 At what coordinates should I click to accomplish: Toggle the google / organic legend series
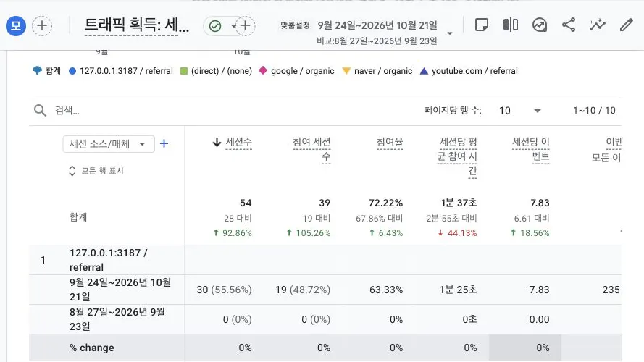pyautogui.click(x=296, y=71)
